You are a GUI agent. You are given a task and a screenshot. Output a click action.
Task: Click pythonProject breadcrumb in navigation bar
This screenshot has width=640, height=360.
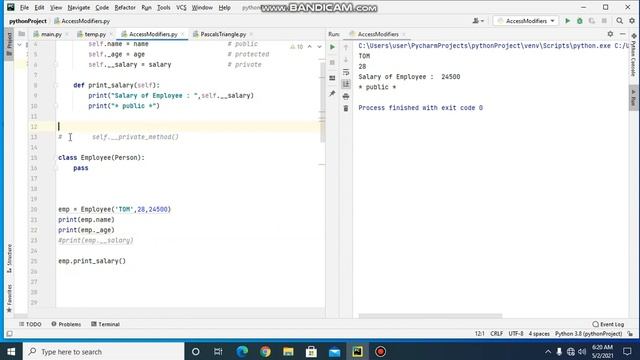(x=28, y=21)
